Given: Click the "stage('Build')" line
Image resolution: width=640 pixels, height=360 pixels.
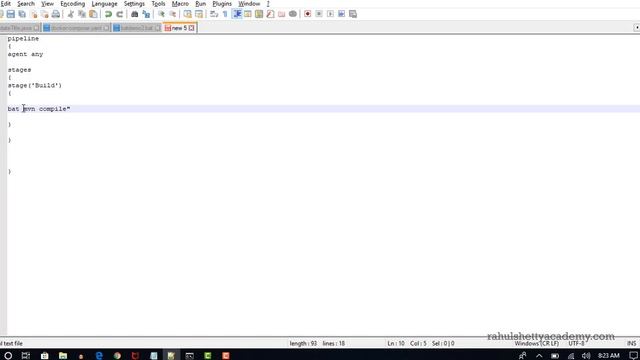Looking at the screenshot, I should pyautogui.click(x=35, y=85).
